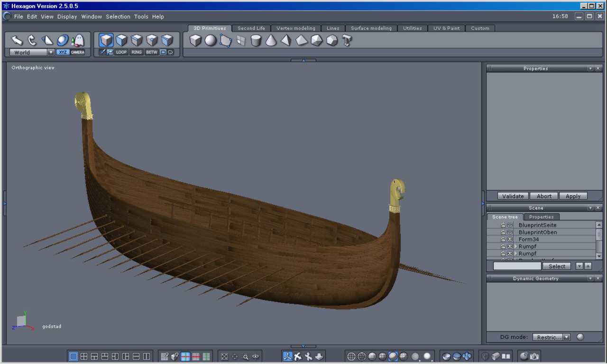Expand the first Rumpf tree node

coord(515,246)
